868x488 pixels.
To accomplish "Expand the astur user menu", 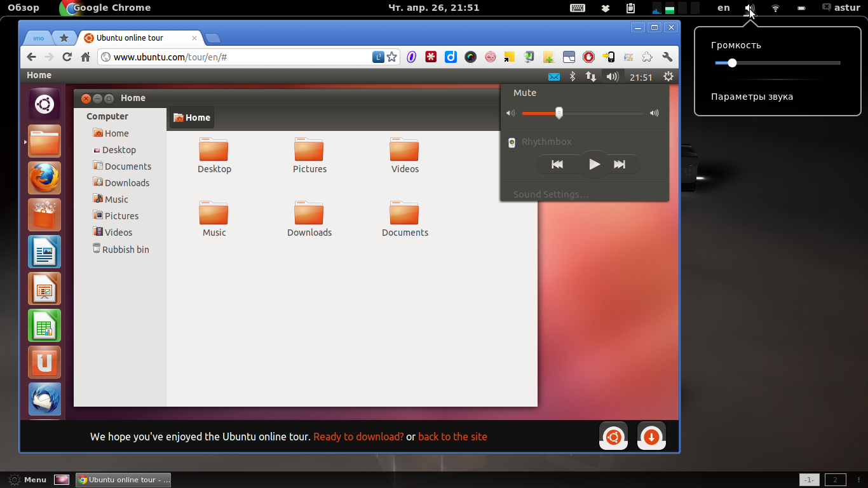I will point(841,8).
